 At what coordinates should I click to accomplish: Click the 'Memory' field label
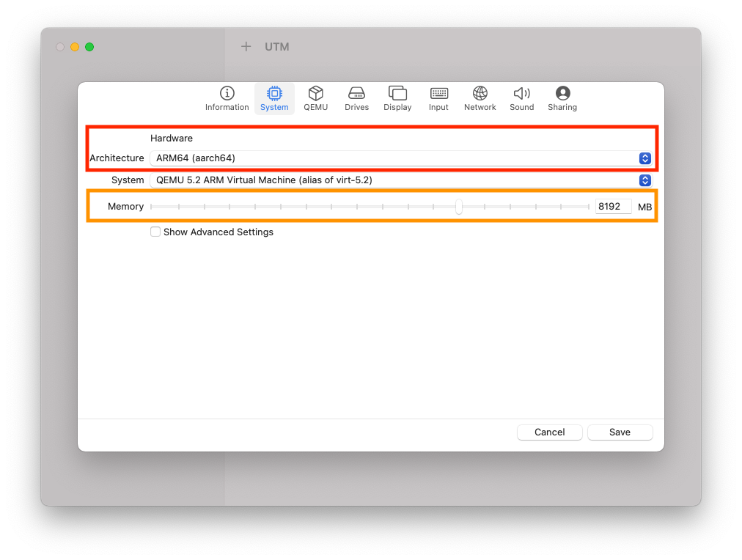click(x=125, y=206)
